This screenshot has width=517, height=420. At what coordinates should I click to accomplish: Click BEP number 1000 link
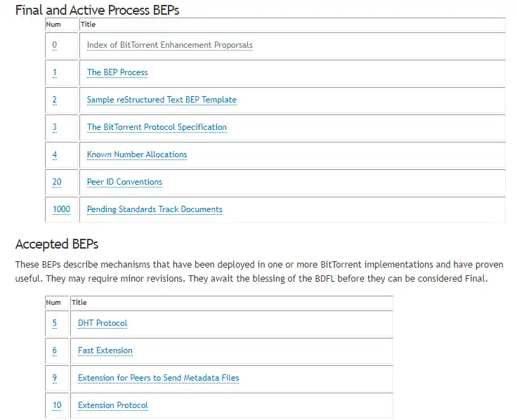tap(61, 209)
